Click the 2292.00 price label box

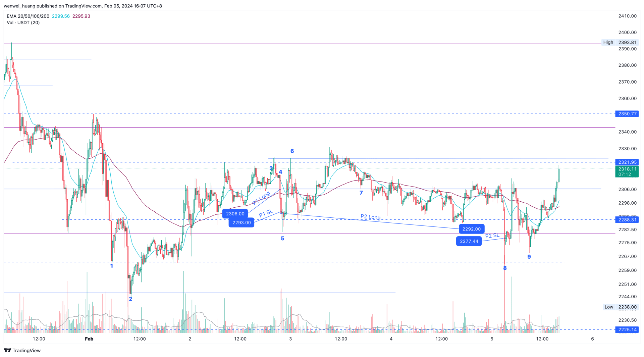pyautogui.click(x=471, y=229)
